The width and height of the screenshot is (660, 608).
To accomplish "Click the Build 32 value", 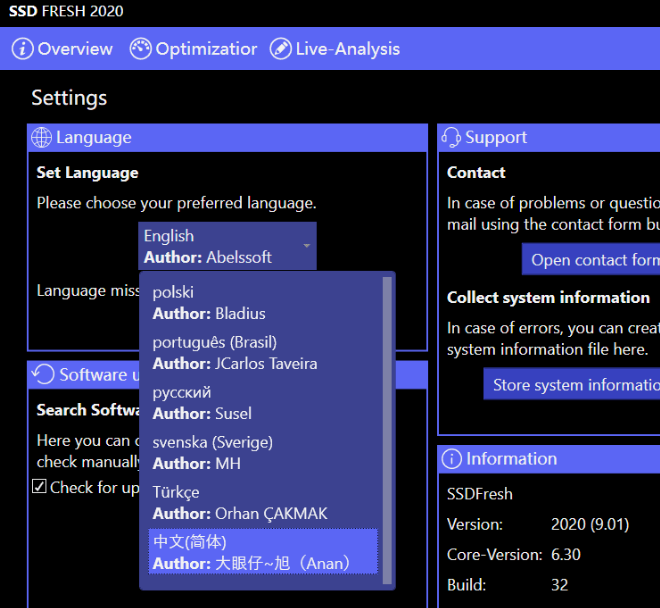I will (559, 585).
